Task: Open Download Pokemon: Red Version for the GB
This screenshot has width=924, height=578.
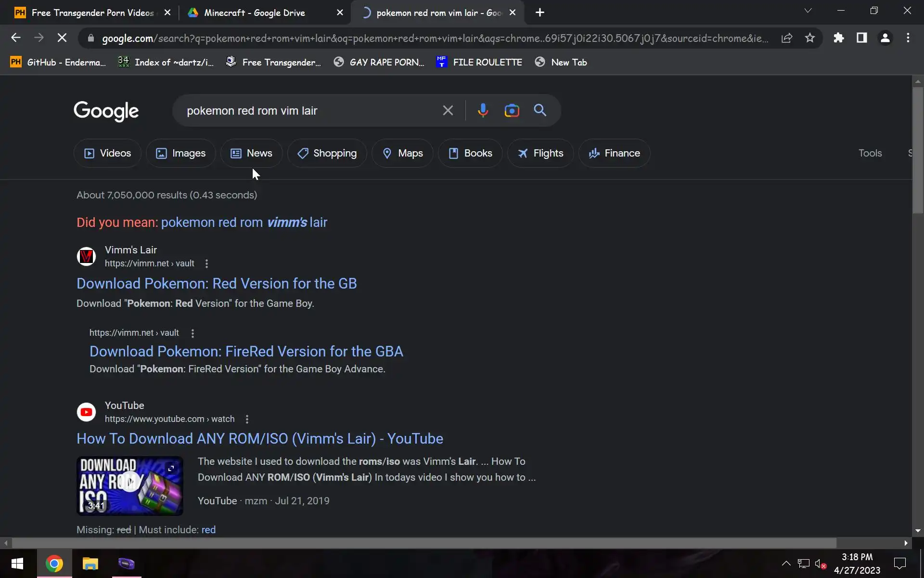Action: (217, 283)
